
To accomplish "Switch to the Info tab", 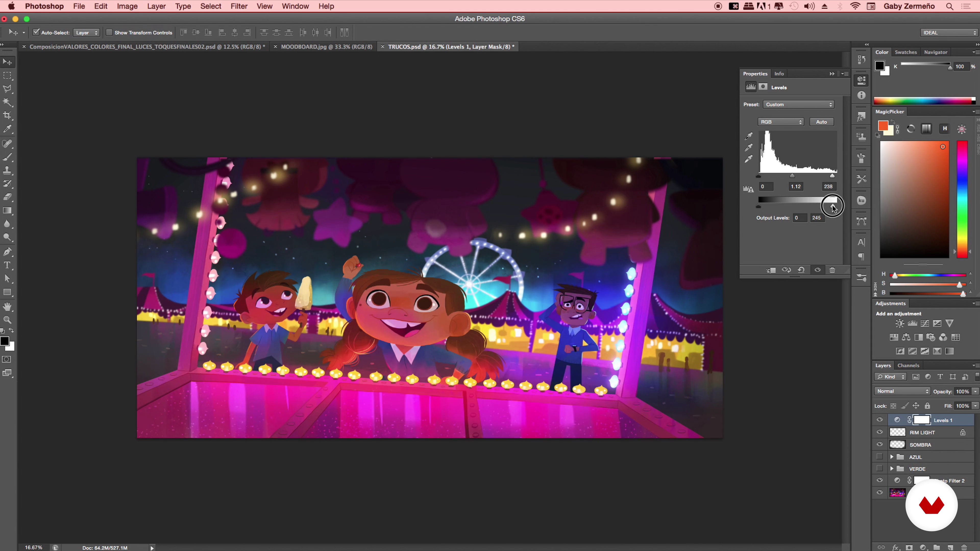I will click(779, 74).
